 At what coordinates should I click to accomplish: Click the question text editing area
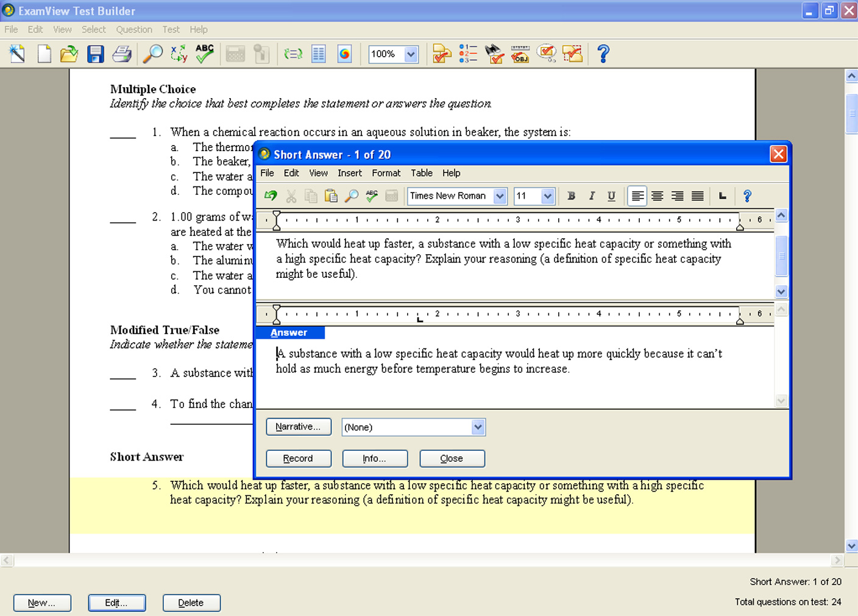coord(515,266)
